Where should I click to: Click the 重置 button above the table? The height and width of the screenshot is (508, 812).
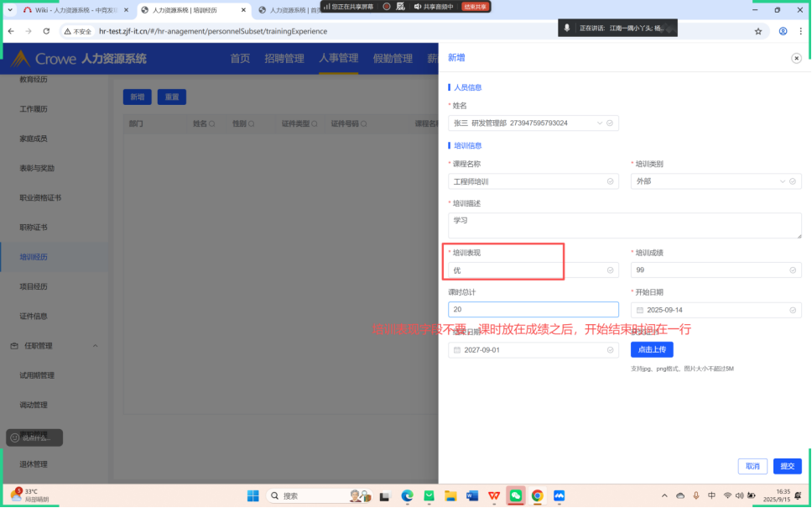172,97
